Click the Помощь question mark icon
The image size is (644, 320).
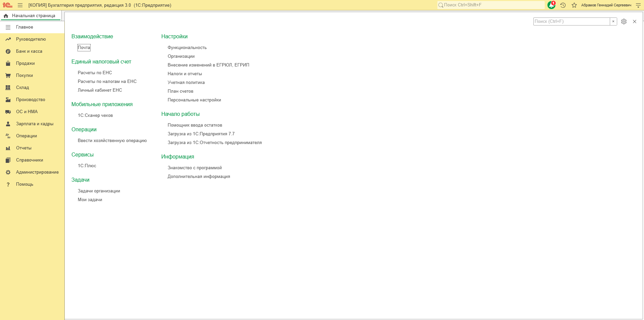pos(8,184)
